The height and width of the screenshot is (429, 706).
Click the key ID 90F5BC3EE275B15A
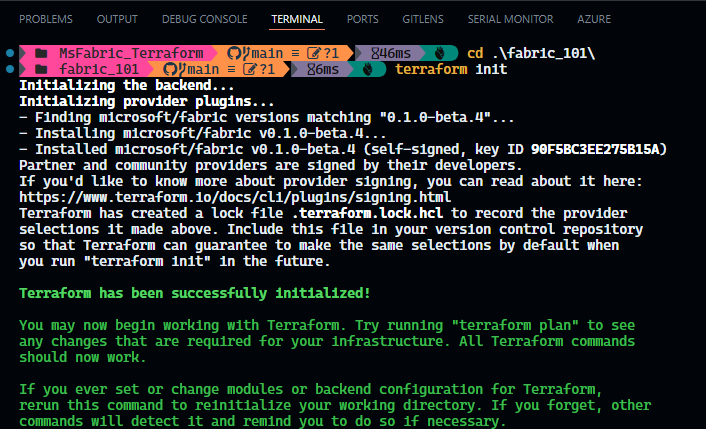click(594, 149)
